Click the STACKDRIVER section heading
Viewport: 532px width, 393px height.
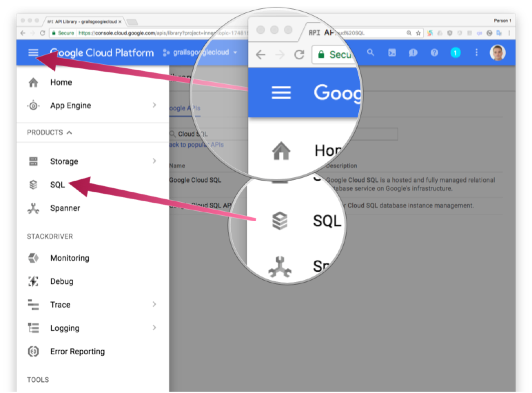(50, 236)
